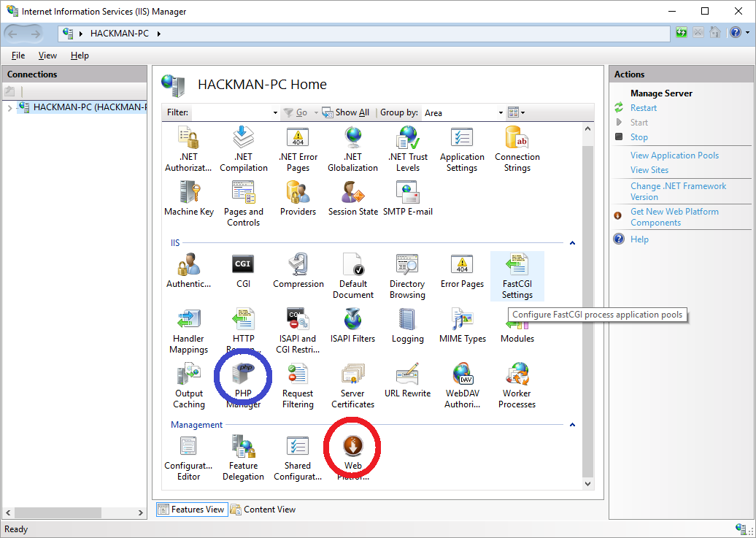The image size is (756, 538).
Task: Collapse the IIS group section
Action: coord(572,242)
